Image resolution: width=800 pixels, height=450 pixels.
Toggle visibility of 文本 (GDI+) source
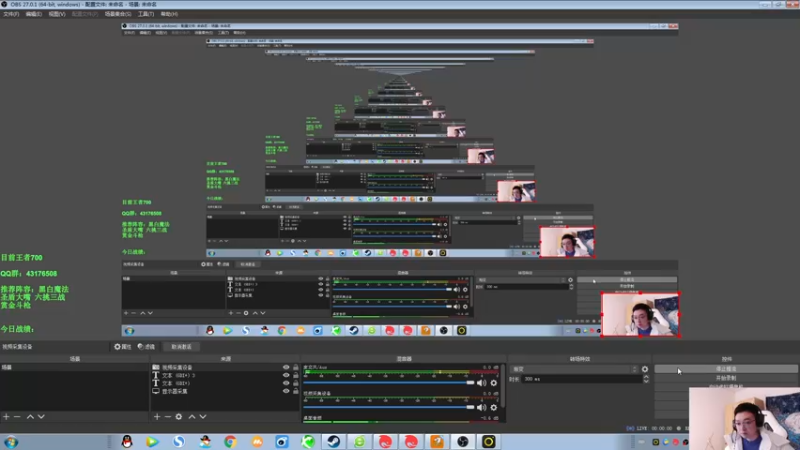(286, 383)
